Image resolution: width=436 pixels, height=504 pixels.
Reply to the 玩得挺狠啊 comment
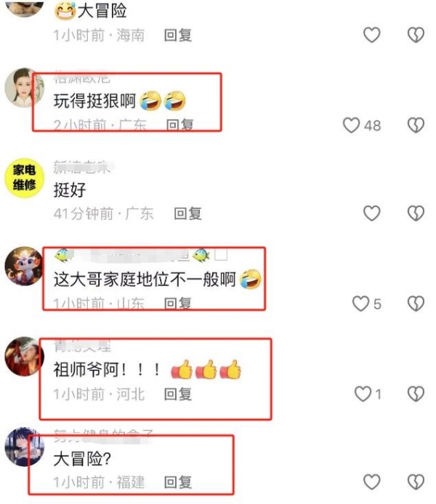point(179,125)
